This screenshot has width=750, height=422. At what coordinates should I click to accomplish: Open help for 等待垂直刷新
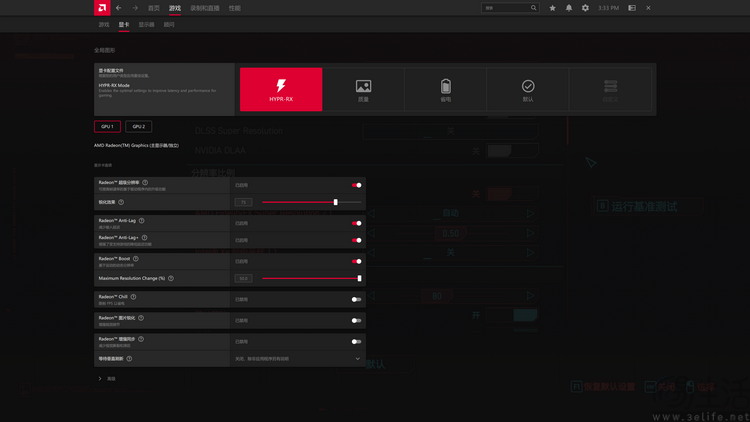(129, 359)
